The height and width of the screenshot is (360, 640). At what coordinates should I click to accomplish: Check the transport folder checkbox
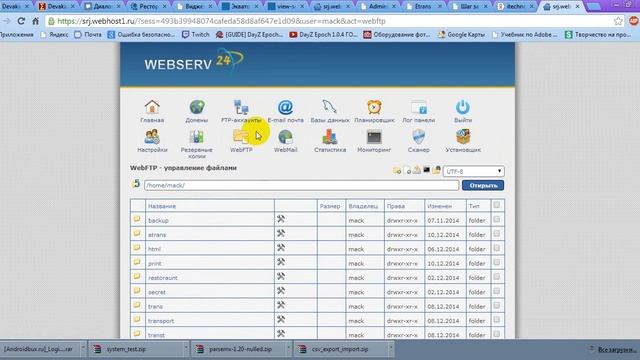[496, 320]
